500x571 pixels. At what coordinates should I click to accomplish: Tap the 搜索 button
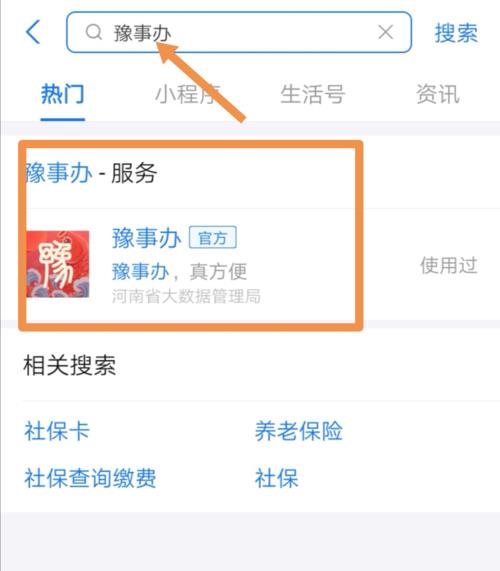tap(456, 33)
